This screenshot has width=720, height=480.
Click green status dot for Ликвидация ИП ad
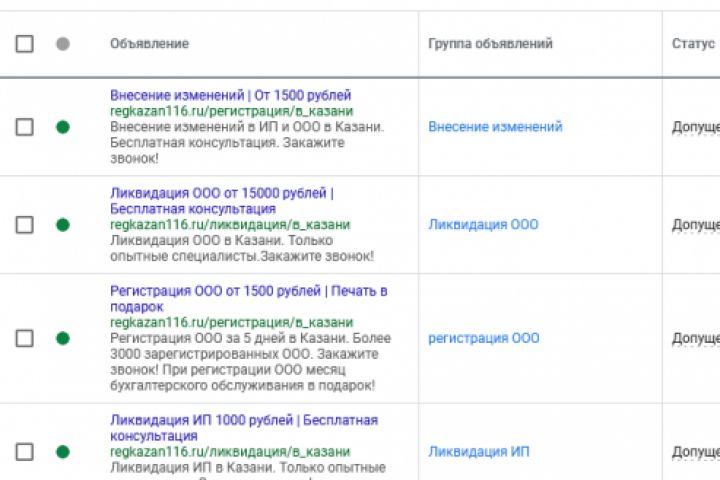pos(63,452)
